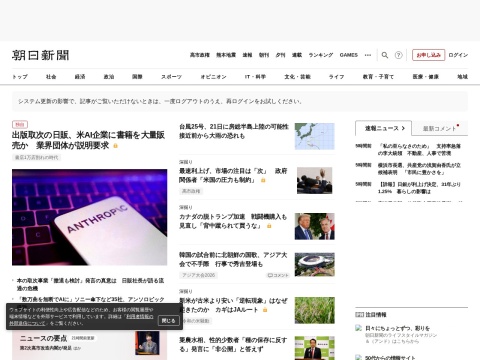Click the ログイン login link
This screenshot has width=480, height=360.
(x=458, y=55)
